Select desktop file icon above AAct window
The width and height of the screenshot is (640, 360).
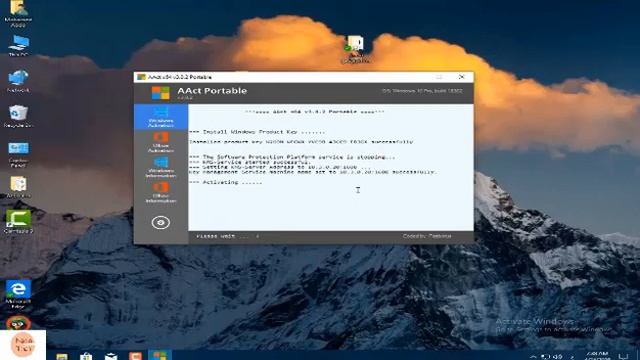(x=355, y=49)
